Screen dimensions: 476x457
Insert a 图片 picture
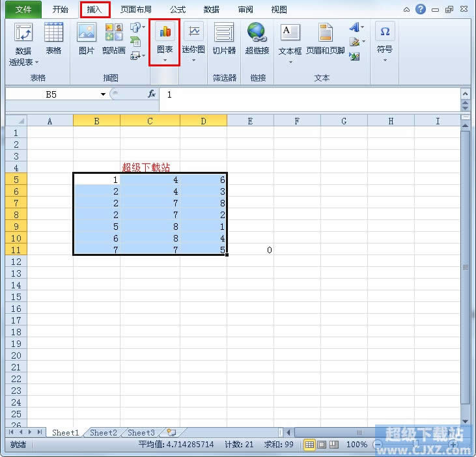[87, 38]
